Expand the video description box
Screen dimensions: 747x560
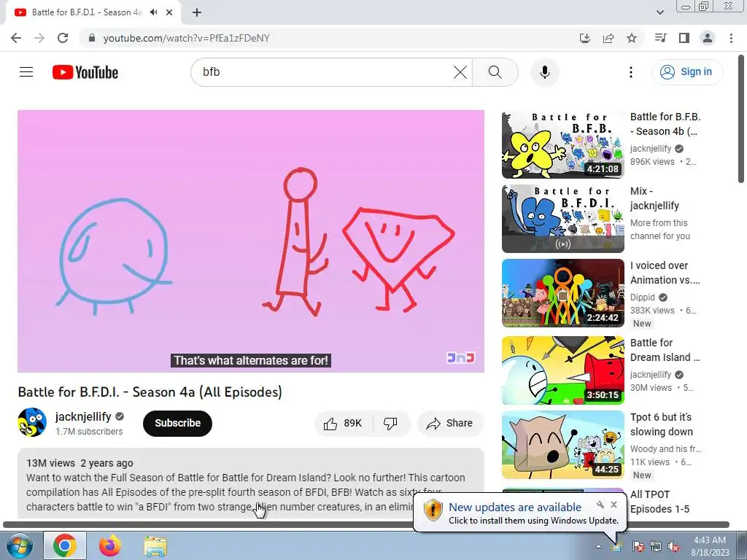click(251, 483)
